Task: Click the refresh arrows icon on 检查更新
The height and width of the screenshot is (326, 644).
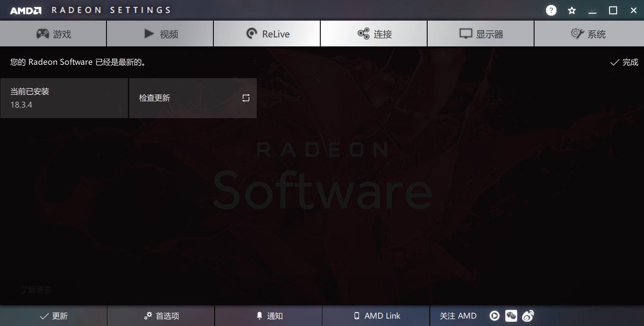Action: click(x=246, y=98)
